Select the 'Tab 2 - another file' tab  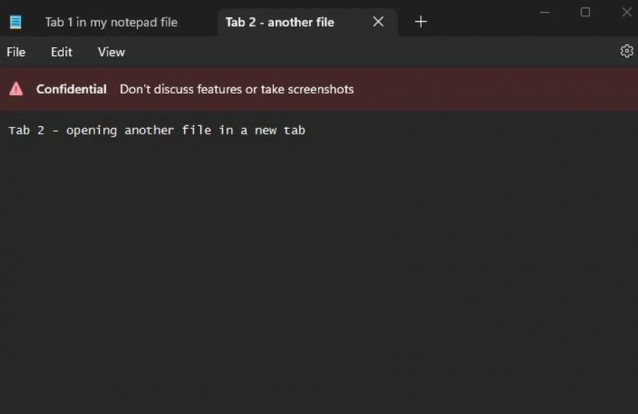tap(280, 22)
